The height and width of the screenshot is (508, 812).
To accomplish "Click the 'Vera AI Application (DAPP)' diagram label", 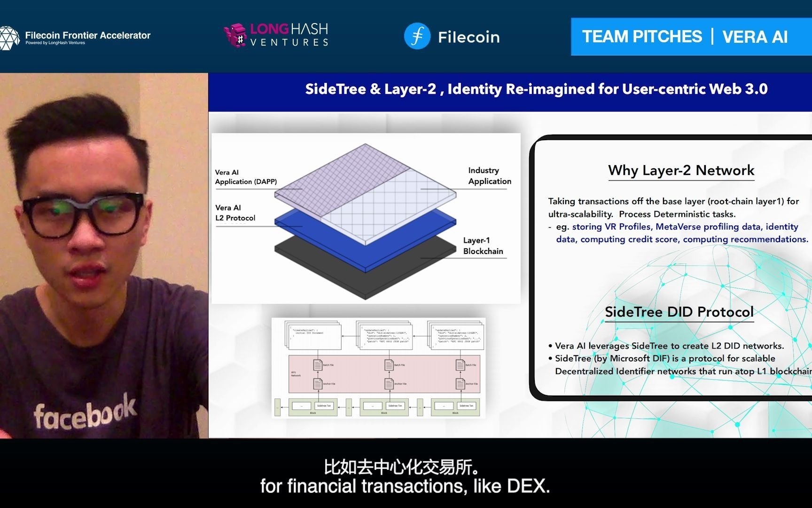I will click(246, 177).
